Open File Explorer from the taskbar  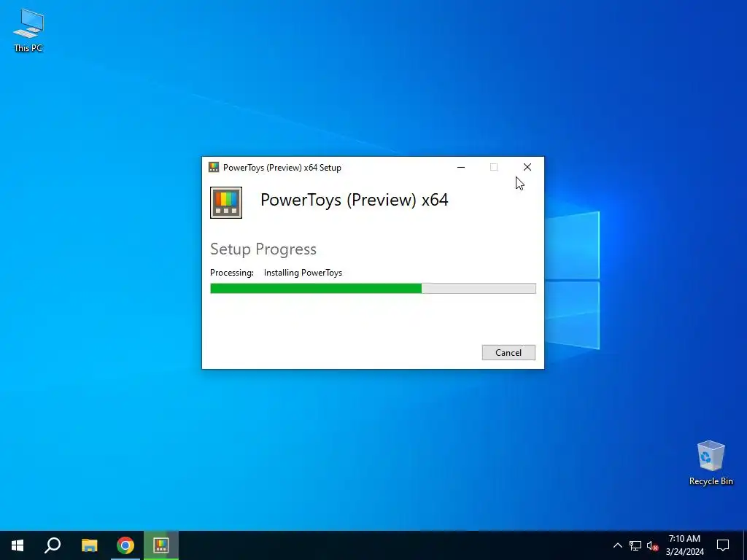(x=89, y=545)
